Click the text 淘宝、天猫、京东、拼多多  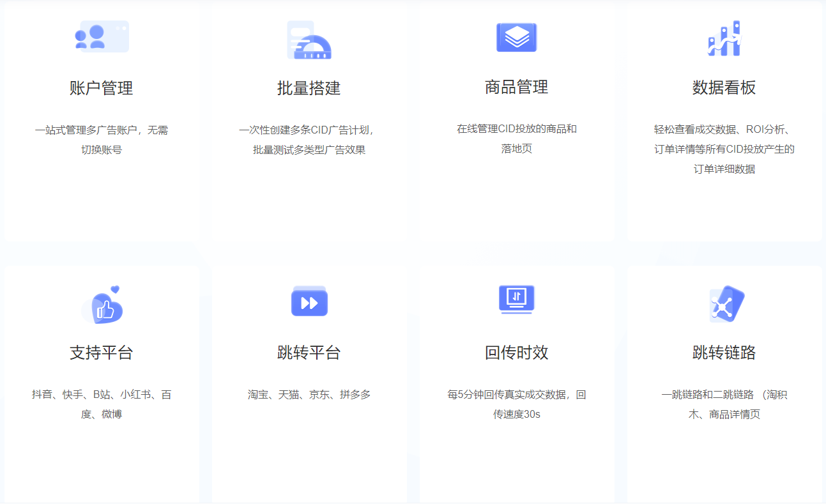point(309,395)
